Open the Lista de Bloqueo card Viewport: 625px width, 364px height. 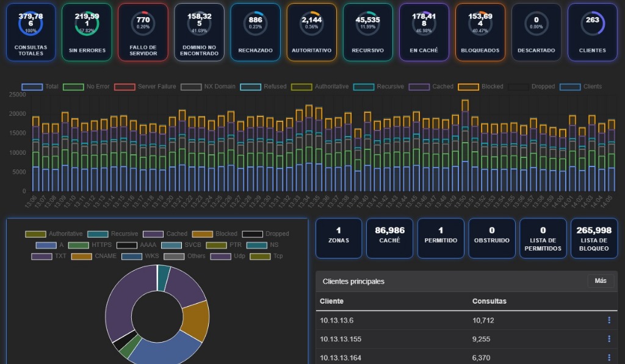click(594, 238)
